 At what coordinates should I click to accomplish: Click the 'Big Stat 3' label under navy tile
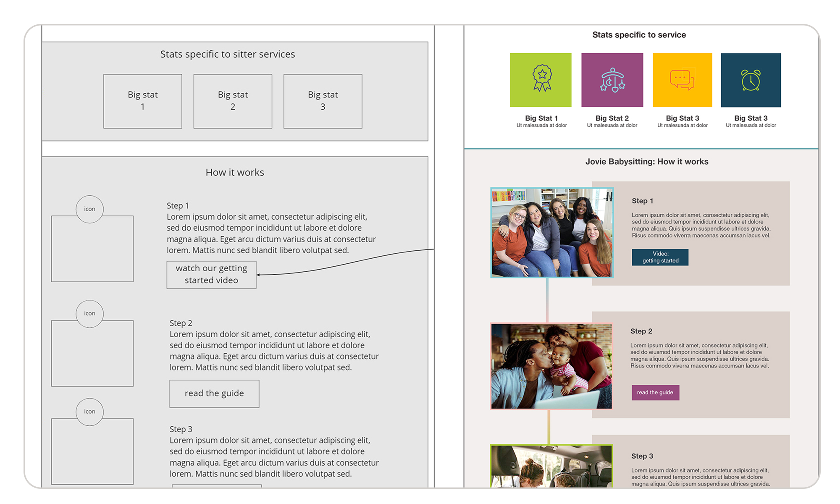751,118
